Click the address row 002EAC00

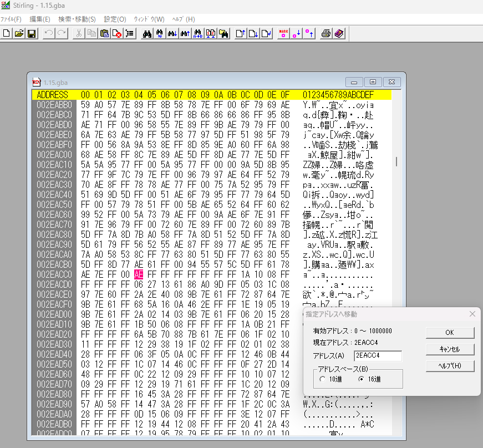(x=54, y=155)
